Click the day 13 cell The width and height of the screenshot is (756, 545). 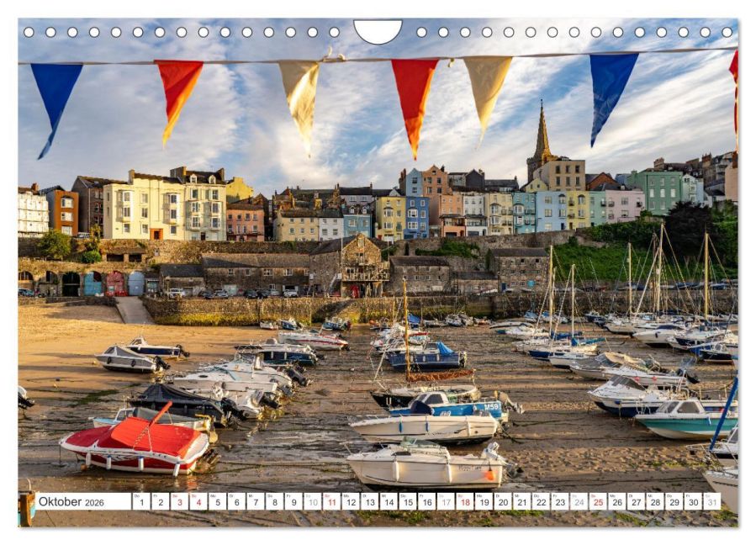pos(370,501)
